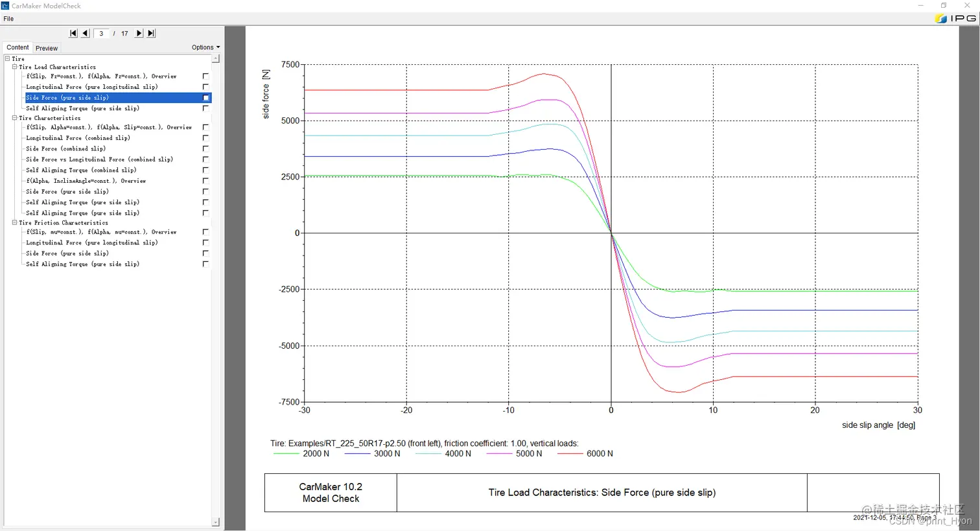Tick Self Aligning Torque load characteristics checkbox

(205, 108)
